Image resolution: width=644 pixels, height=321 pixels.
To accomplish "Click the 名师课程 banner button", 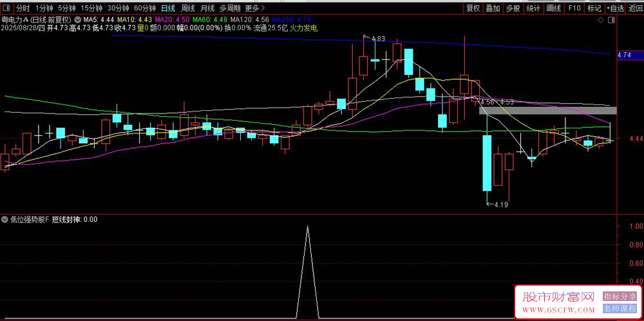I will [x=620, y=309].
